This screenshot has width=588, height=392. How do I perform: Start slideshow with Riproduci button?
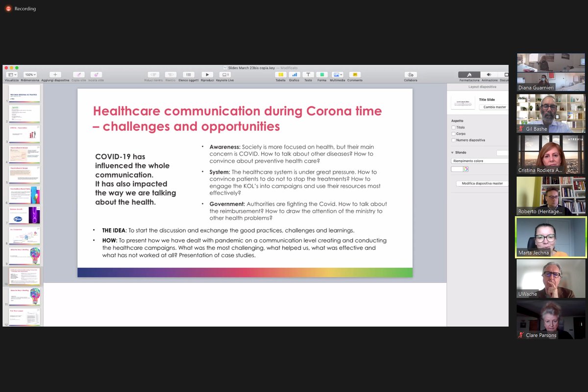[207, 74]
